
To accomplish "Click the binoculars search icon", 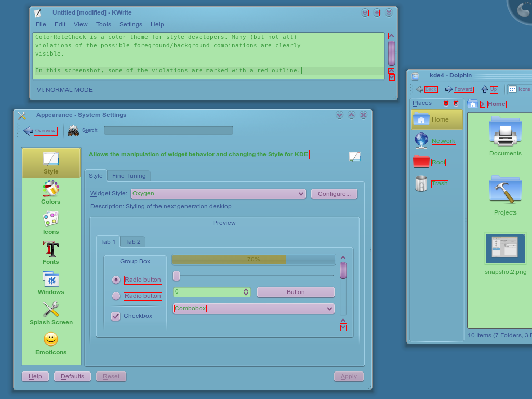I will click(x=73, y=130).
